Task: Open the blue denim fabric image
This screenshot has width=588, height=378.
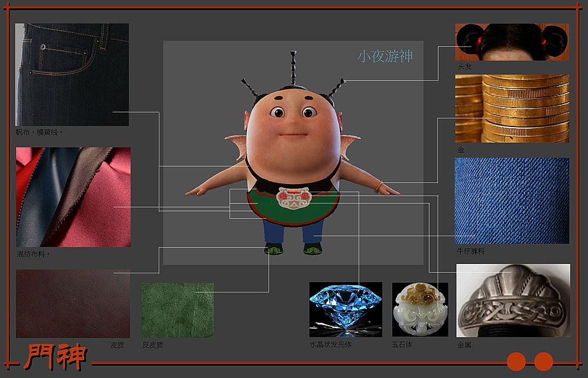Action: pyautogui.click(x=512, y=200)
